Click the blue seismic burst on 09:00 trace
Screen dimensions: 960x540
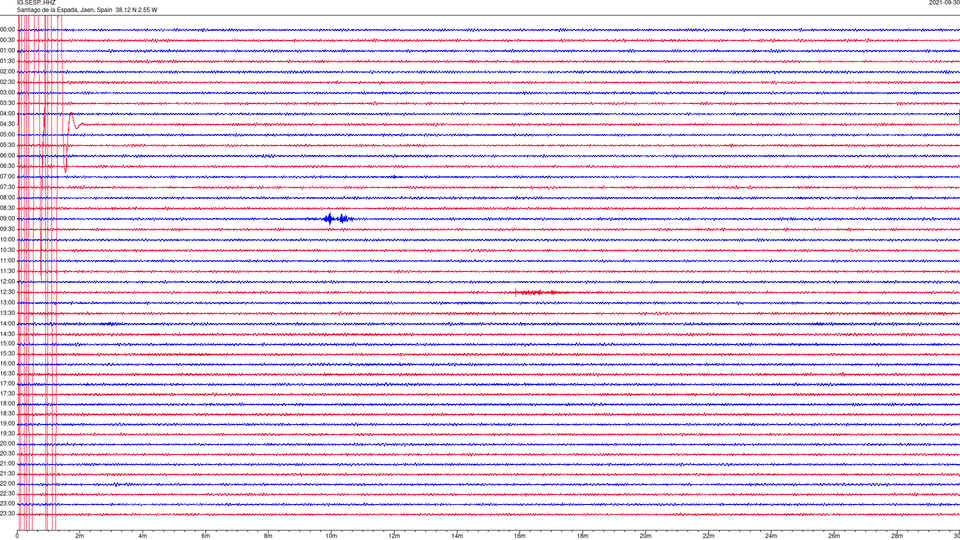click(337, 219)
